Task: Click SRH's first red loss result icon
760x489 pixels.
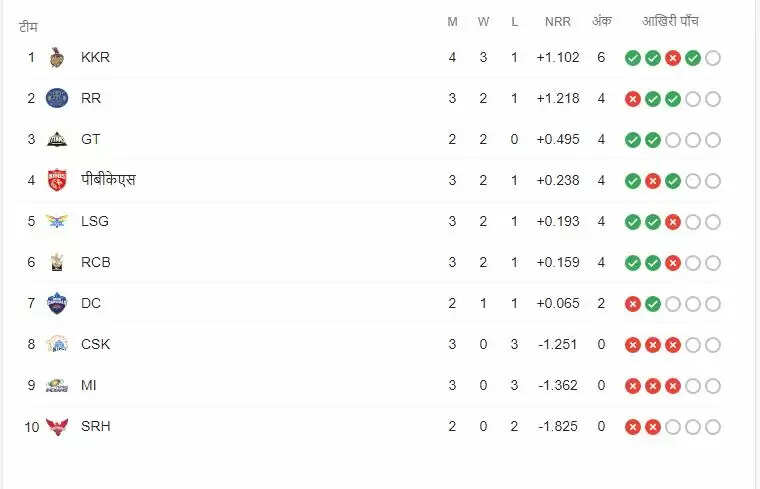Action: [633, 427]
